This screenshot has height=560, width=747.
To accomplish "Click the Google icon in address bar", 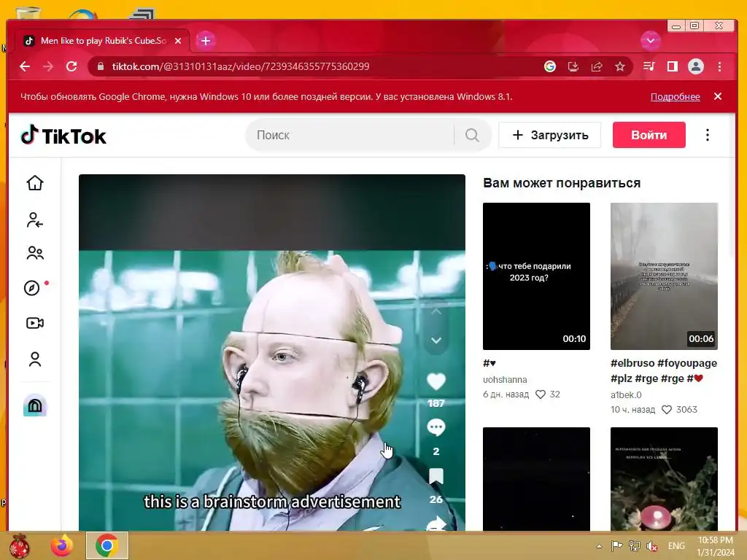I will pos(550,66).
